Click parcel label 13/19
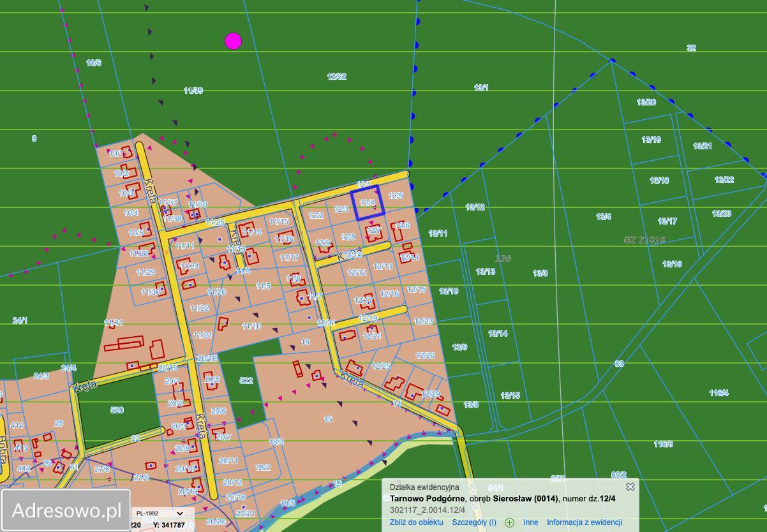Image resolution: width=767 pixels, height=532 pixels. pos(652,140)
